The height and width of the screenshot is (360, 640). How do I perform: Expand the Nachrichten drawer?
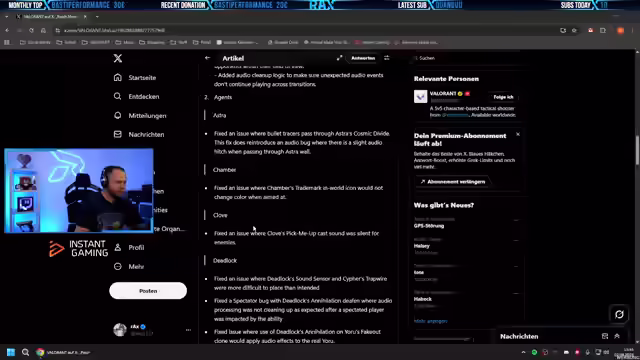click(x=617, y=336)
